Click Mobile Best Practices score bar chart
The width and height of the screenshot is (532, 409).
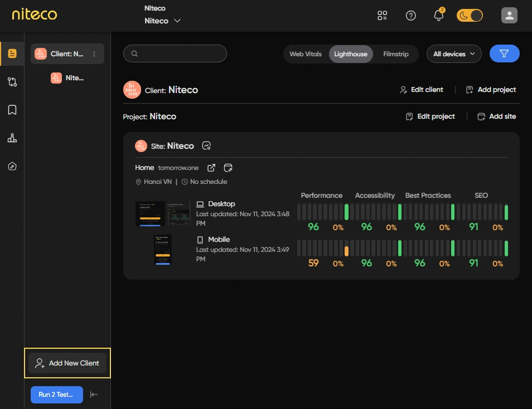429,248
